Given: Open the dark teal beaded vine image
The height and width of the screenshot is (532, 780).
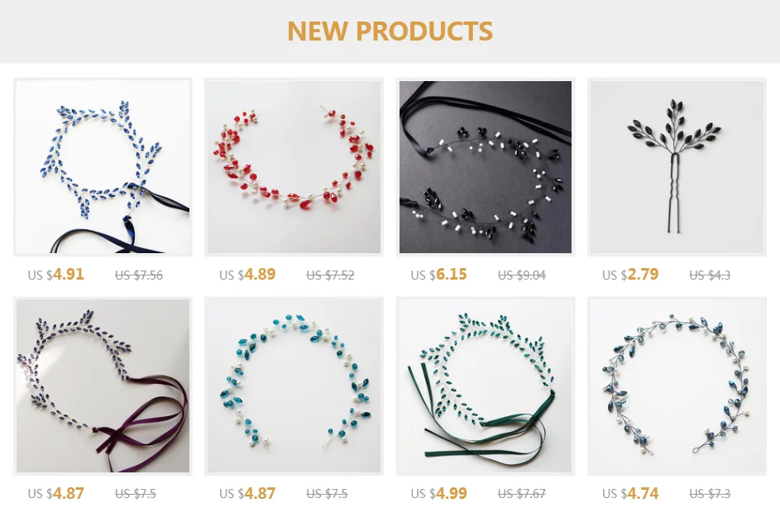Looking at the screenshot, I should (677, 386).
